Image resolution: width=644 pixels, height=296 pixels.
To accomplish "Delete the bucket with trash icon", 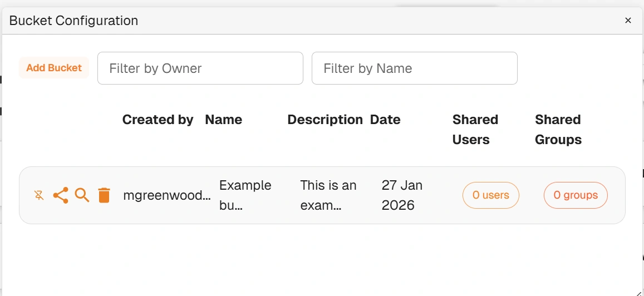I will tap(104, 195).
